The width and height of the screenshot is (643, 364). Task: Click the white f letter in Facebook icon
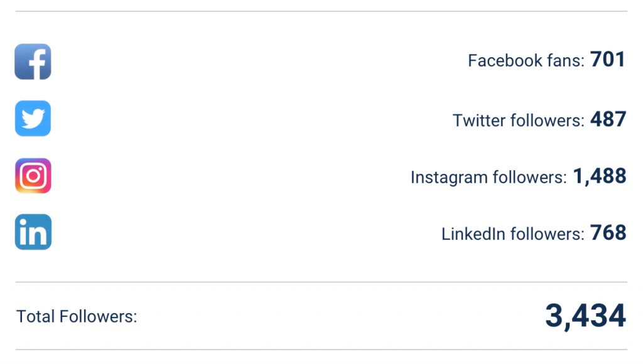pyautogui.click(x=37, y=64)
